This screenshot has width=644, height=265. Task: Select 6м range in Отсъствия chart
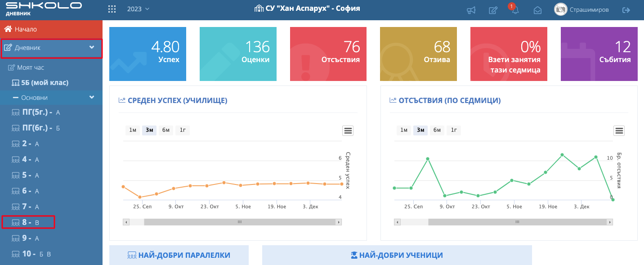pos(437,130)
